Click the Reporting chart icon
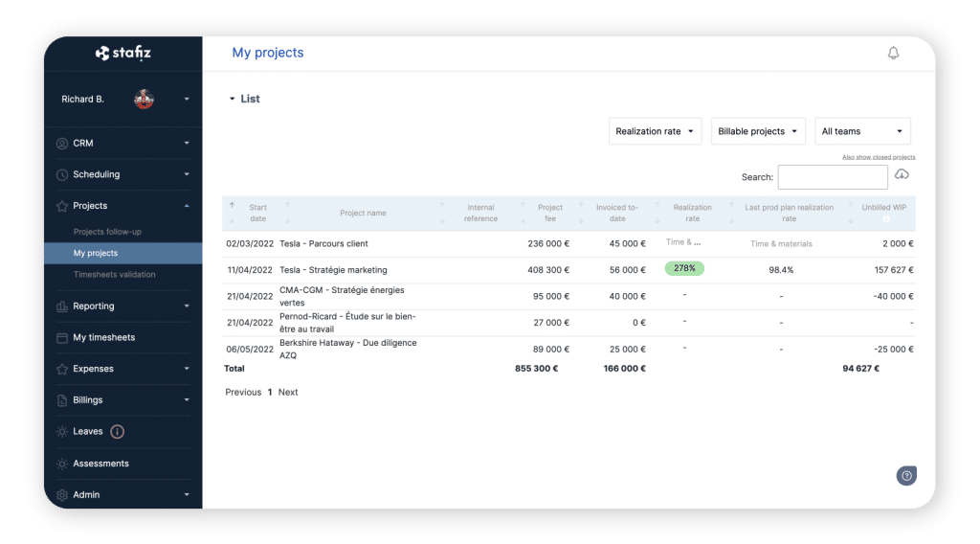 (x=62, y=306)
